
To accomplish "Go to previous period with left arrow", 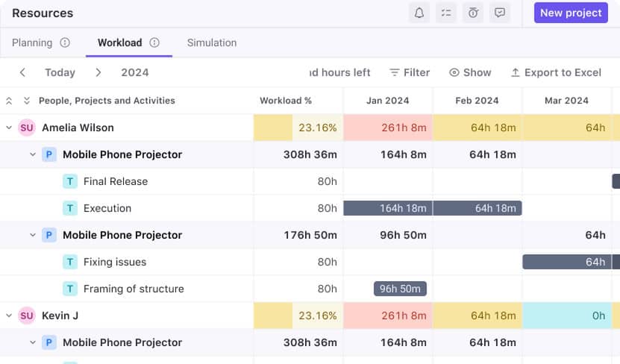I will point(22,72).
